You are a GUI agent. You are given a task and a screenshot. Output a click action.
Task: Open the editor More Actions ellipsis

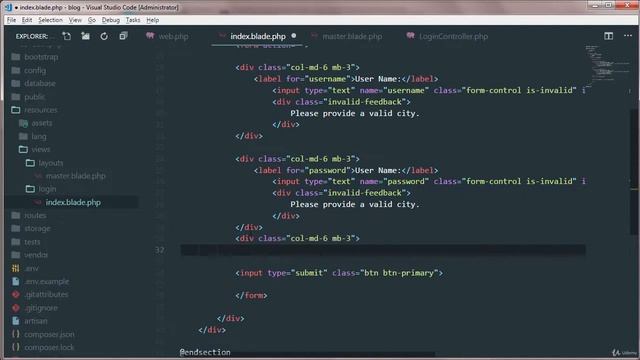click(x=628, y=36)
